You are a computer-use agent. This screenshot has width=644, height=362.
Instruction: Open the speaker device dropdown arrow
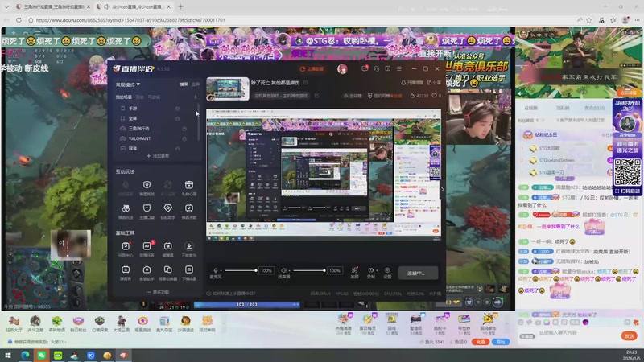click(289, 271)
